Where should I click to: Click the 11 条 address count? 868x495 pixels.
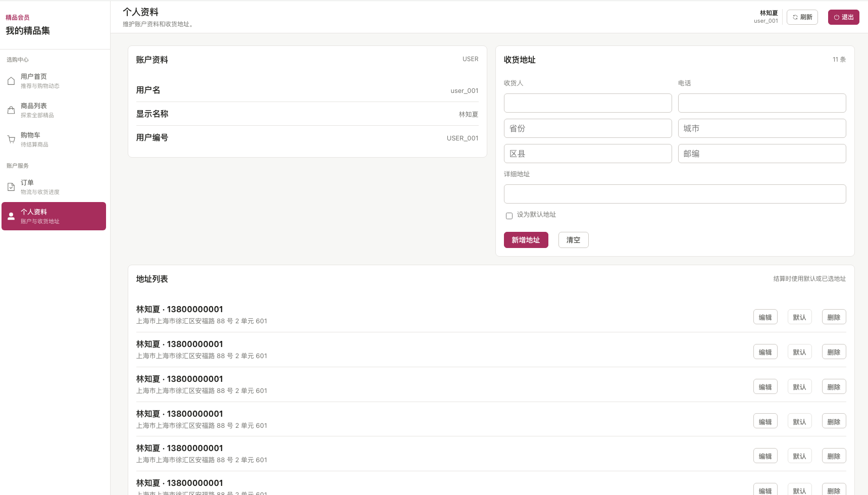click(839, 60)
